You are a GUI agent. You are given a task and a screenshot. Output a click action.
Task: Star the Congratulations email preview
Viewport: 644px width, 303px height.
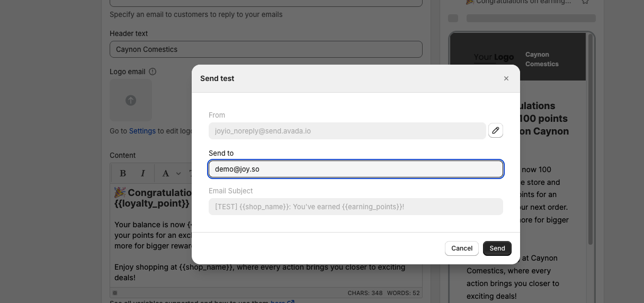(585, 2)
